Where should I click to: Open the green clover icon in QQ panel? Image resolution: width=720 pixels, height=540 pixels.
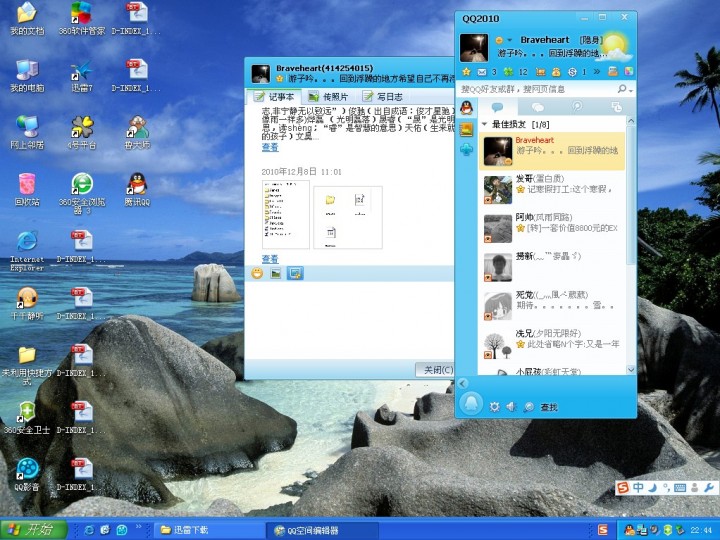(509, 72)
